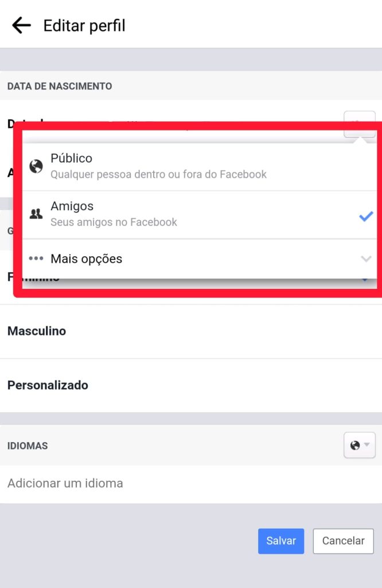The height and width of the screenshot is (588, 382).
Task: Select Amigos privacy option
Action: 200,215
